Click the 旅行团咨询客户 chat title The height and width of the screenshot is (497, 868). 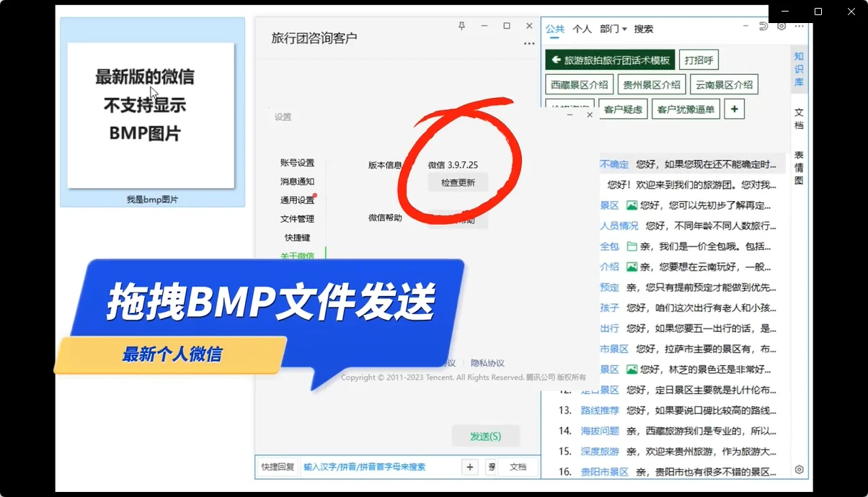314,38
